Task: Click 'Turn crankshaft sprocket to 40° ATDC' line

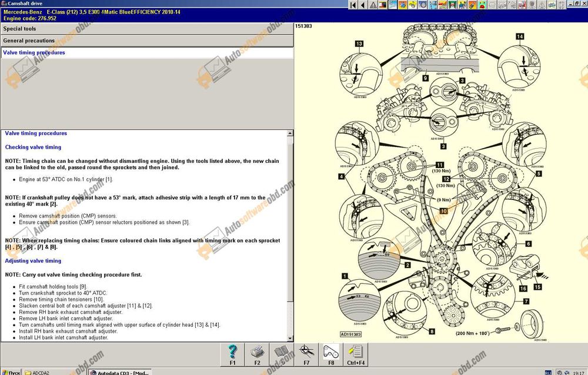Action: click(x=63, y=293)
